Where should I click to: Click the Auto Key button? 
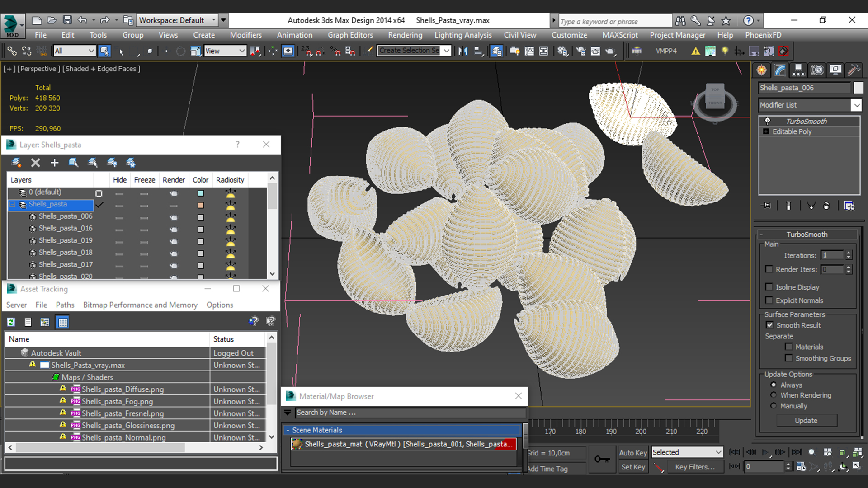(x=633, y=453)
